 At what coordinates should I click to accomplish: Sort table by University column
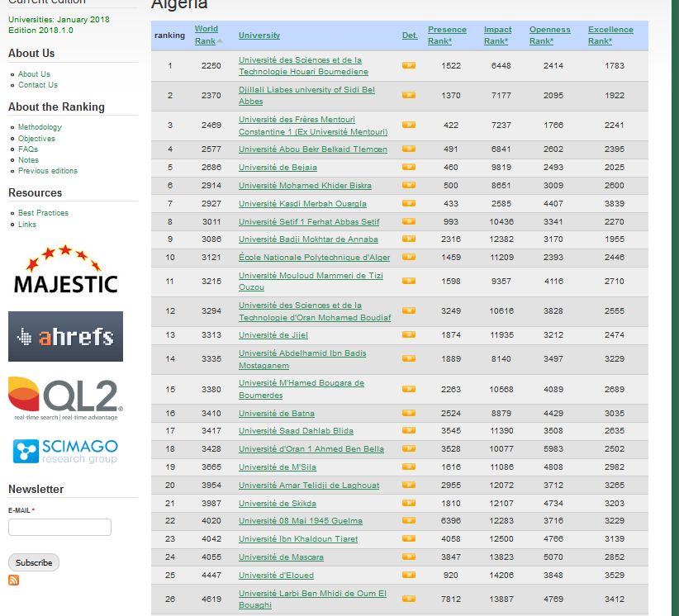[259, 35]
